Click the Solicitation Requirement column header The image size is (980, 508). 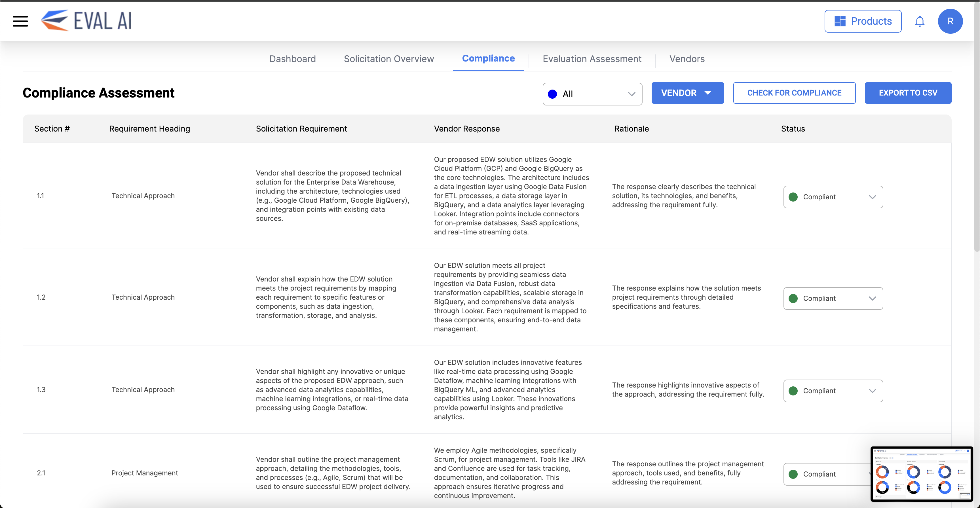301,129
